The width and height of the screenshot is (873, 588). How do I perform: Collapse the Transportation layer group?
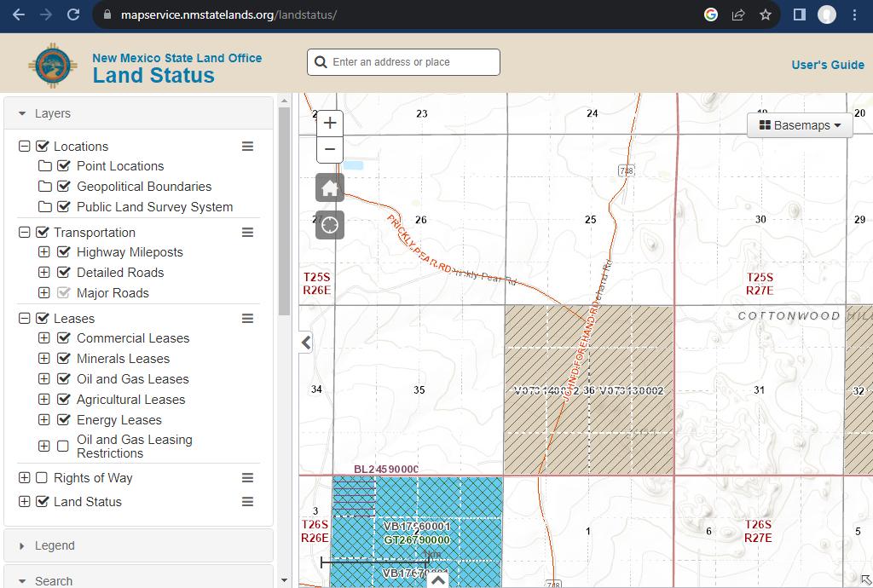[24, 233]
